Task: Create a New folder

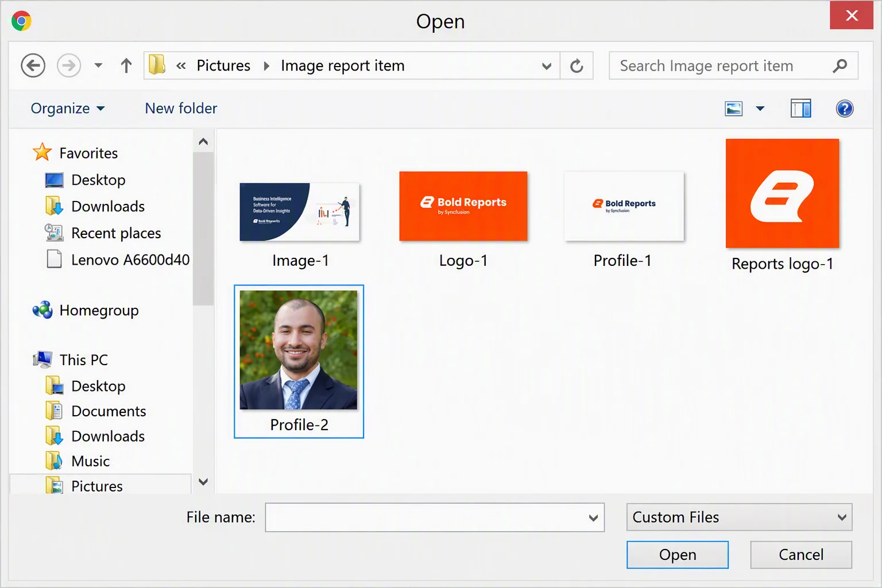Action: click(181, 108)
